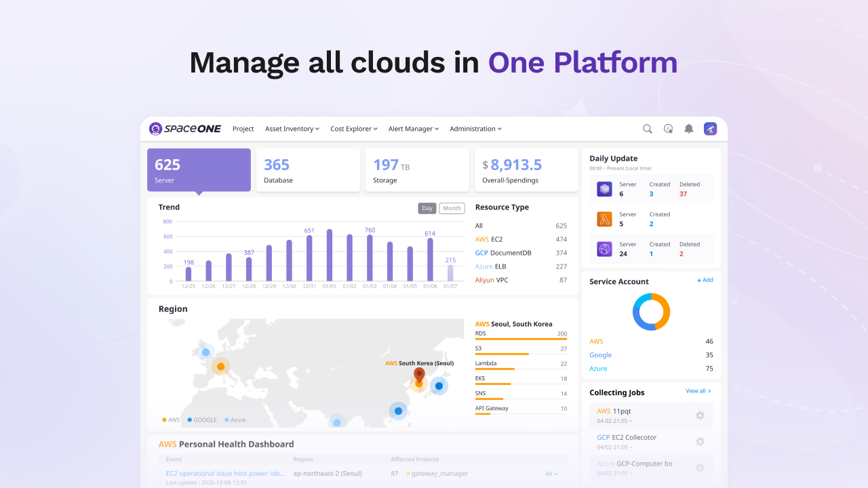Screen dimensions: 868x488
Task: Open settings gear for AWS 11pqt job
Action: [700, 415]
